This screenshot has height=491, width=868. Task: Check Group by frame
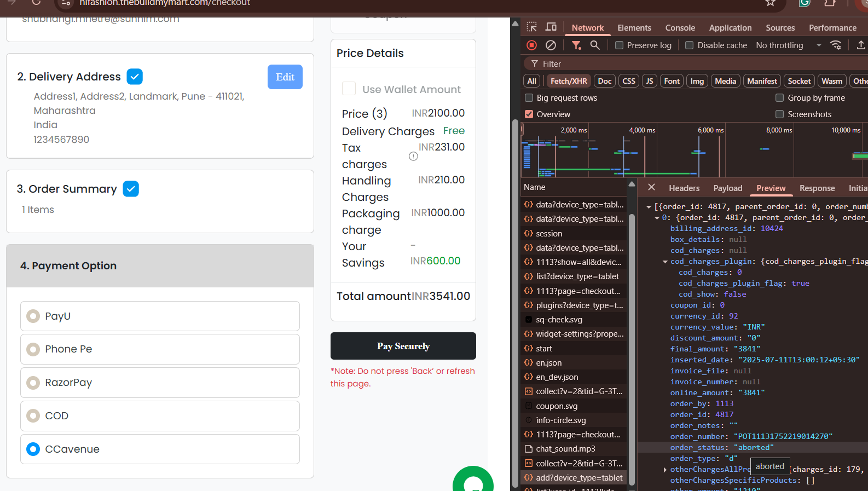coord(779,98)
